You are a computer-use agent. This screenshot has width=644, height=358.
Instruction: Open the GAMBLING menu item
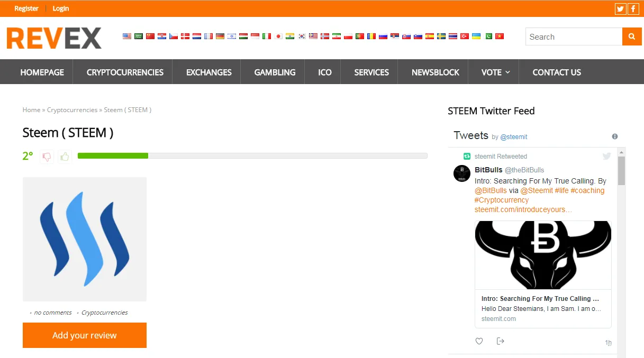(275, 72)
